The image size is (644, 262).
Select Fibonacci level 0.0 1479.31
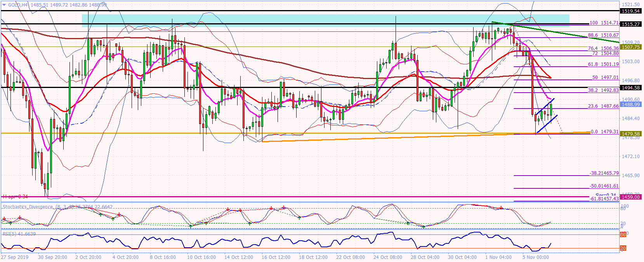604,132
